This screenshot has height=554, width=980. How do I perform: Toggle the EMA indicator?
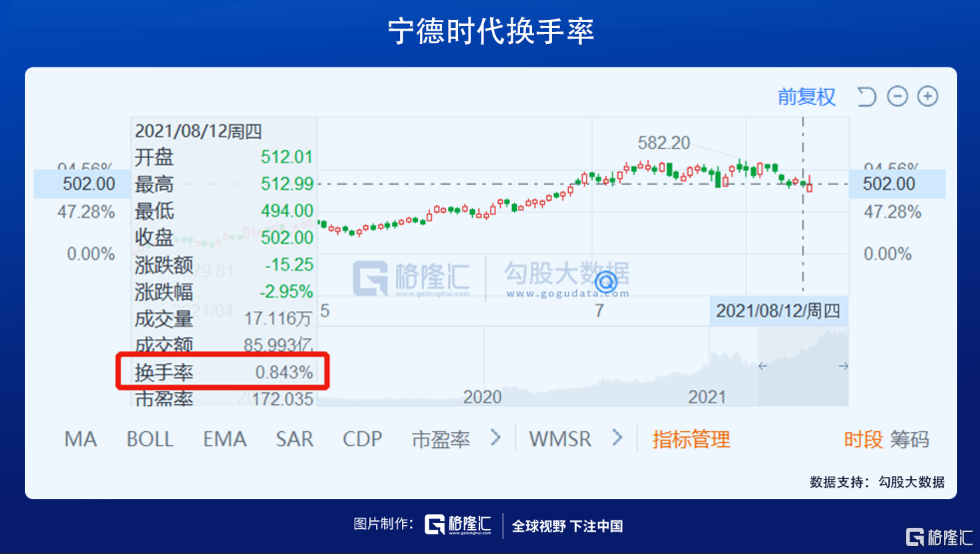[x=225, y=439]
